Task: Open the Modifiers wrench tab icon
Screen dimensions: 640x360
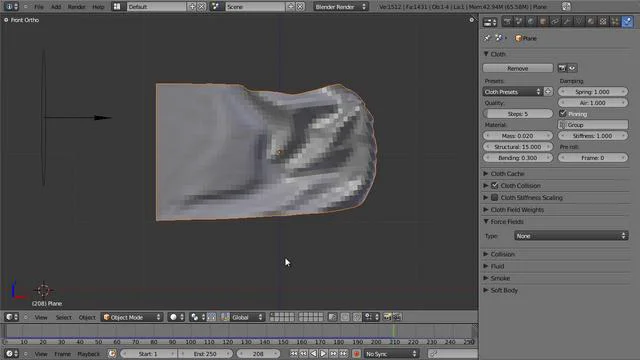Action: 567,22
